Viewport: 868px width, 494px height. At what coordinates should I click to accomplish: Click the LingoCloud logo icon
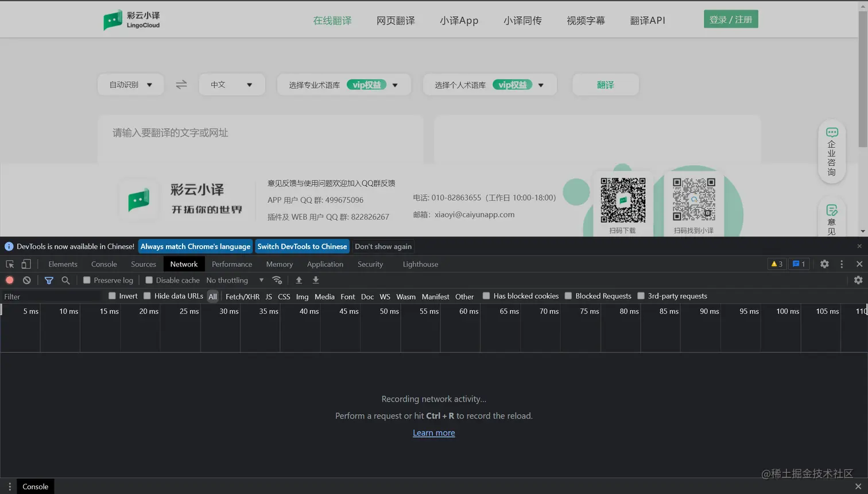pyautogui.click(x=113, y=20)
